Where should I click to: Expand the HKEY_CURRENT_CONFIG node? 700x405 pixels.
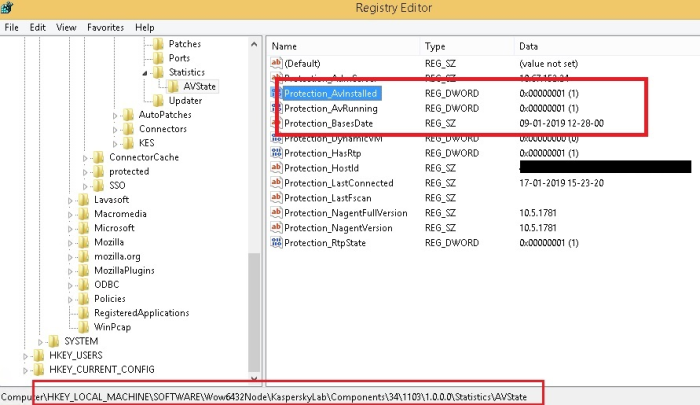point(26,370)
